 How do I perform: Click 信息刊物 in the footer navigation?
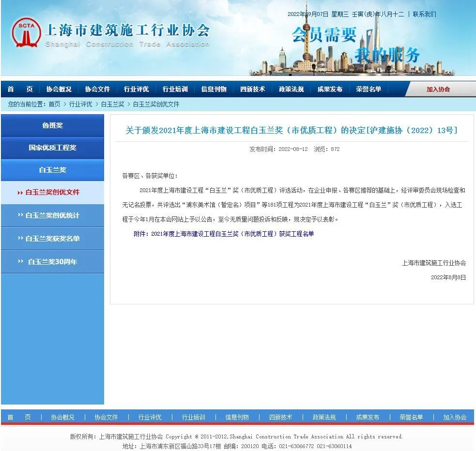click(x=237, y=417)
